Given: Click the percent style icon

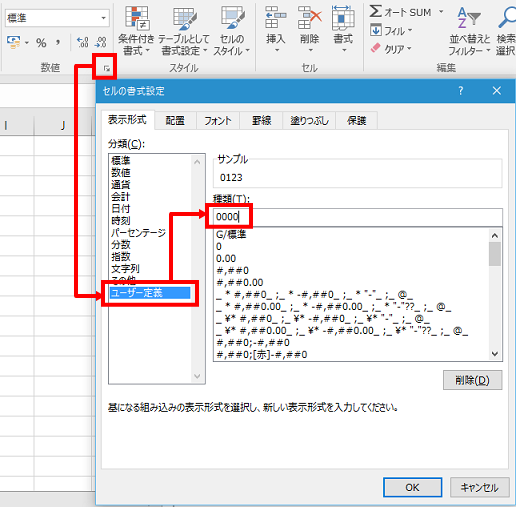Looking at the screenshot, I should click(41, 43).
